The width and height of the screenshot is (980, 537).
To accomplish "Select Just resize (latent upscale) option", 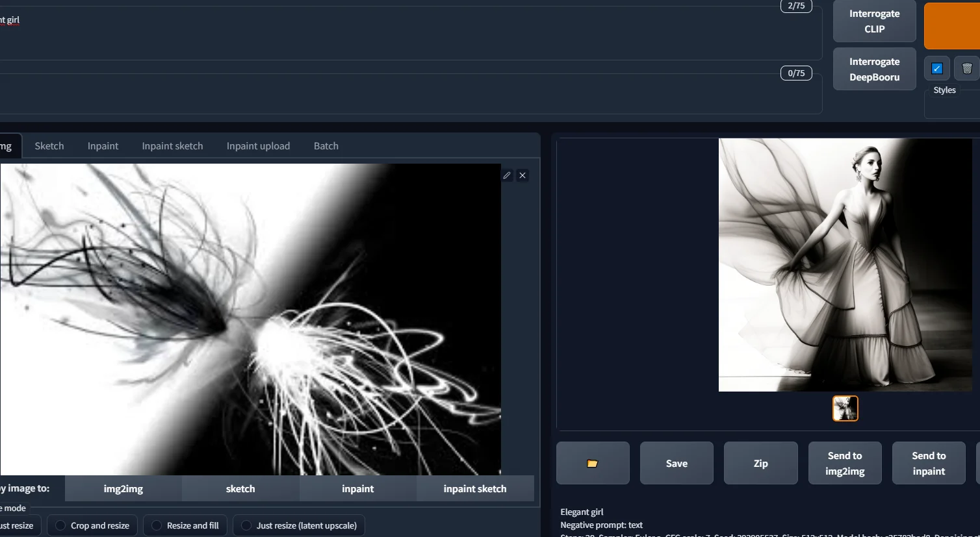I will pos(299,525).
